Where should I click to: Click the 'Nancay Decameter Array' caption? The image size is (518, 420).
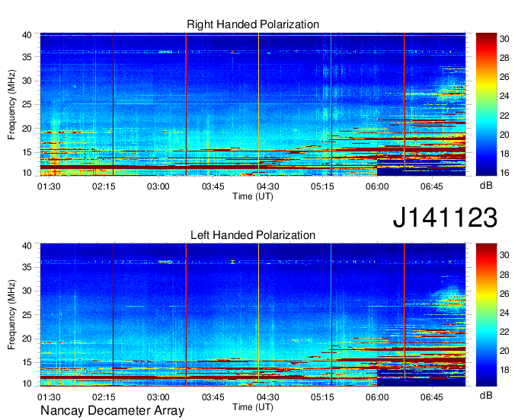click(x=112, y=411)
